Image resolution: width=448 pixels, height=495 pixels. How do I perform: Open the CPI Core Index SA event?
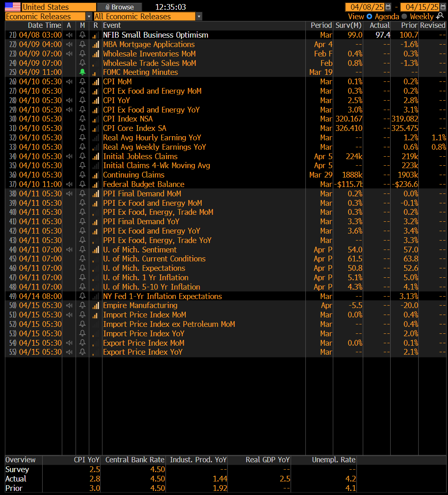(135, 128)
